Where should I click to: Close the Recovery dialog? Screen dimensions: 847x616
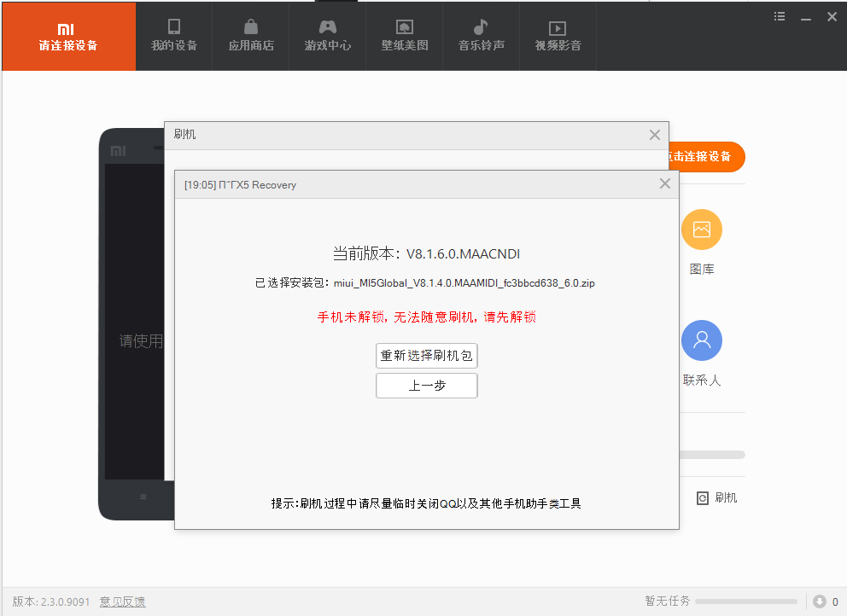665,184
